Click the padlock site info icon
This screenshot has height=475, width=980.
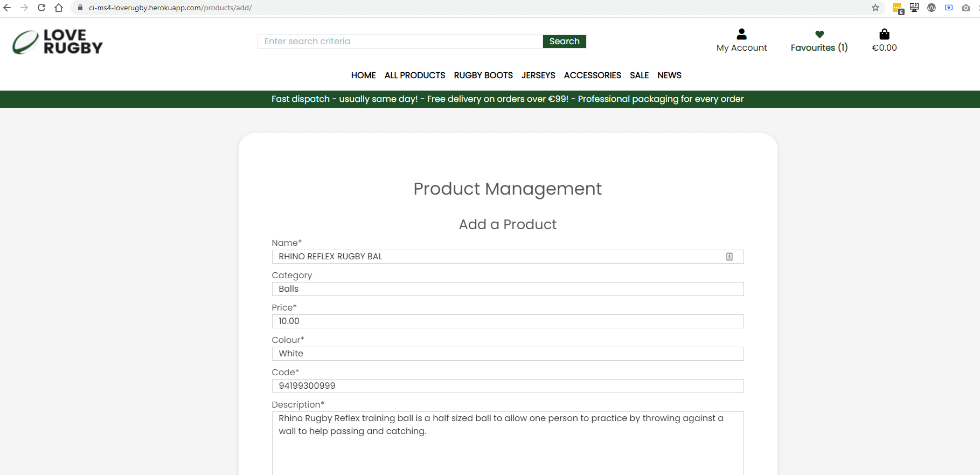(x=80, y=8)
